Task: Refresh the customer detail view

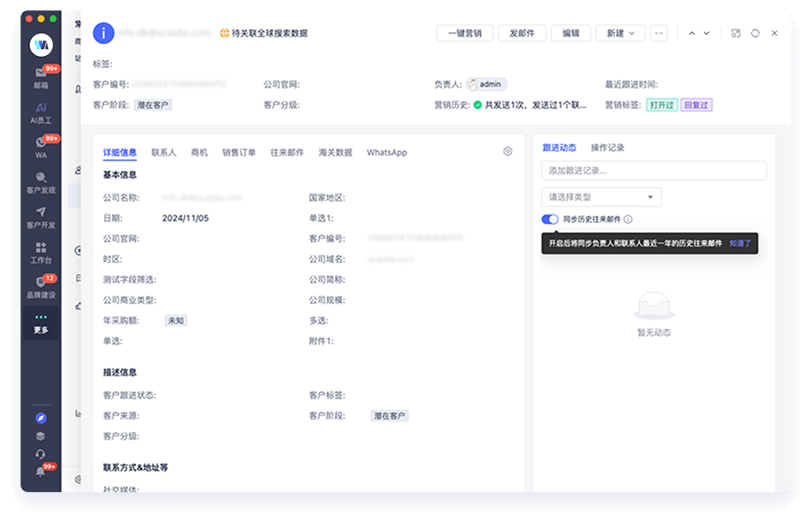Action: (755, 33)
